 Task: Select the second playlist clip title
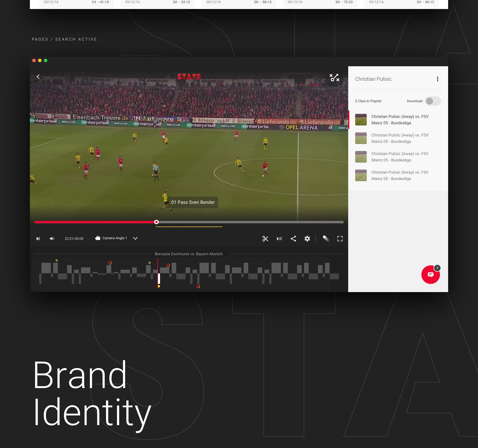click(x=400, y=138)
